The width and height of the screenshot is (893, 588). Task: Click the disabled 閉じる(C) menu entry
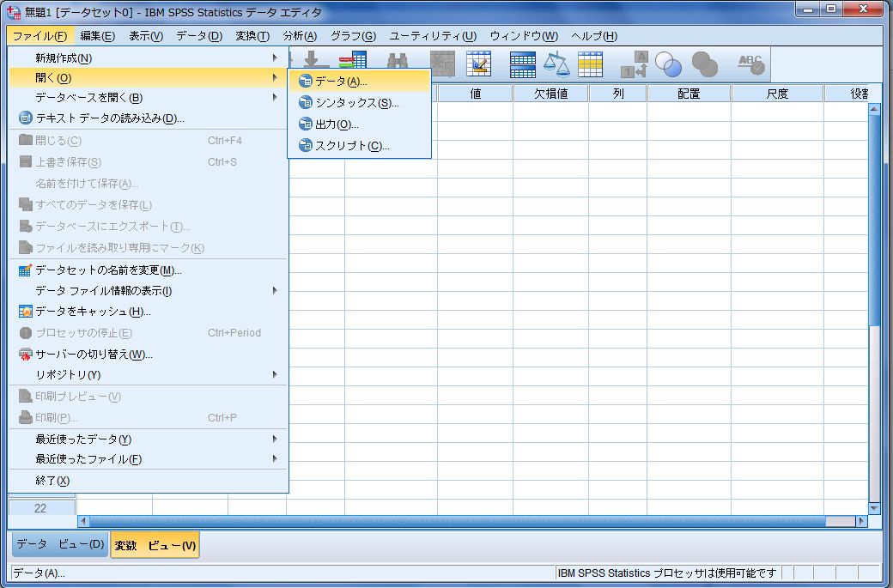pos(148,140)
